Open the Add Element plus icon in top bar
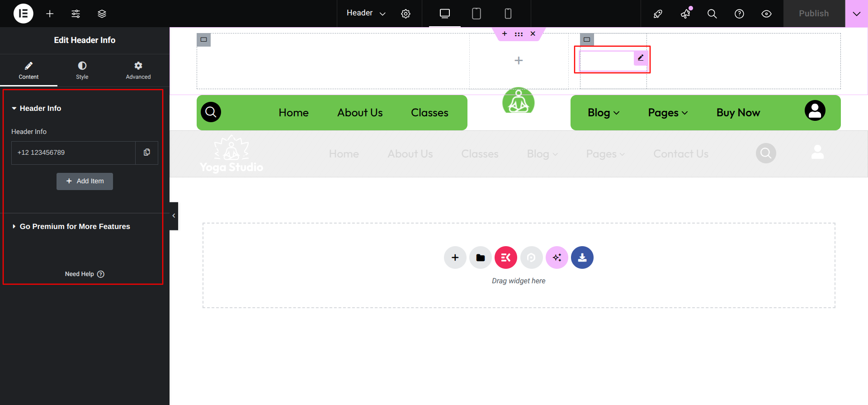The image size is (868, 405). [x=50, y=14]
